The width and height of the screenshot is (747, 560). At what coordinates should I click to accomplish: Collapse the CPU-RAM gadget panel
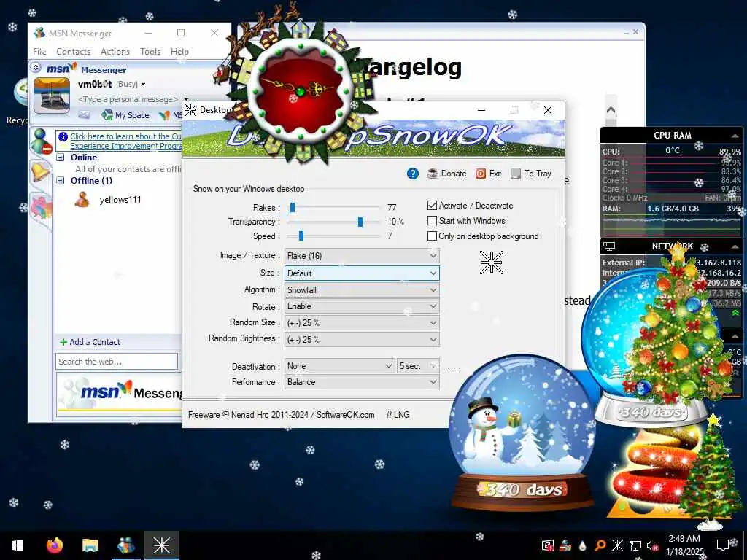[735, 136]
